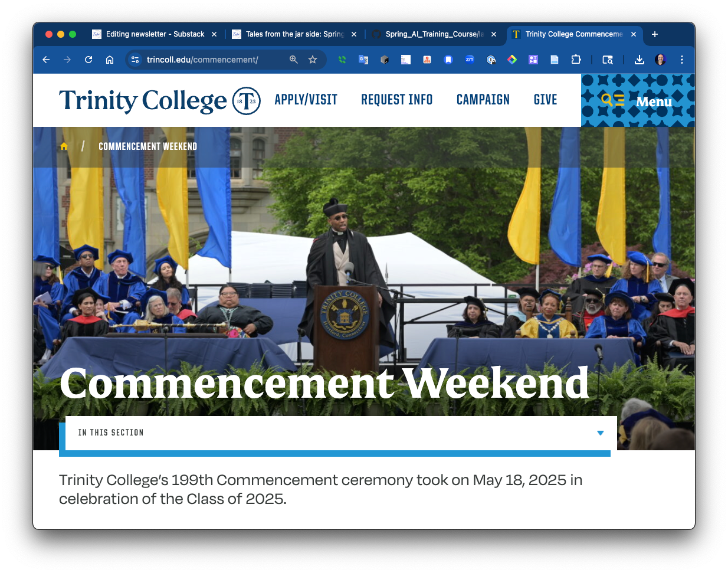Open the green phone extension
The image size is (728, 573).
(x=342, y=60)
